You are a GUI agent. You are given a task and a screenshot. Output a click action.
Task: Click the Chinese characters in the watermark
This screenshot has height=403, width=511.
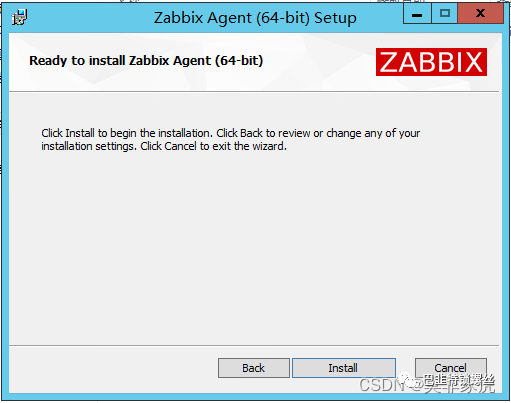459,383
